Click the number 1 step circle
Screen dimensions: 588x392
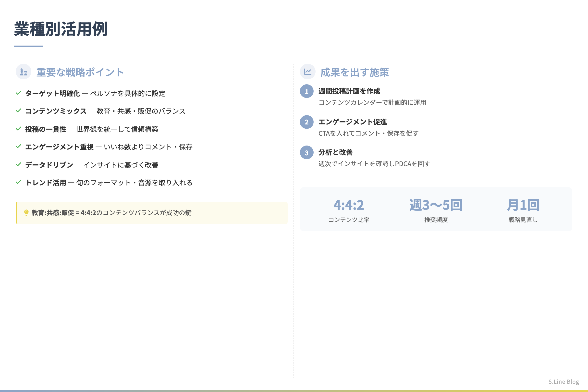point(307,91)
